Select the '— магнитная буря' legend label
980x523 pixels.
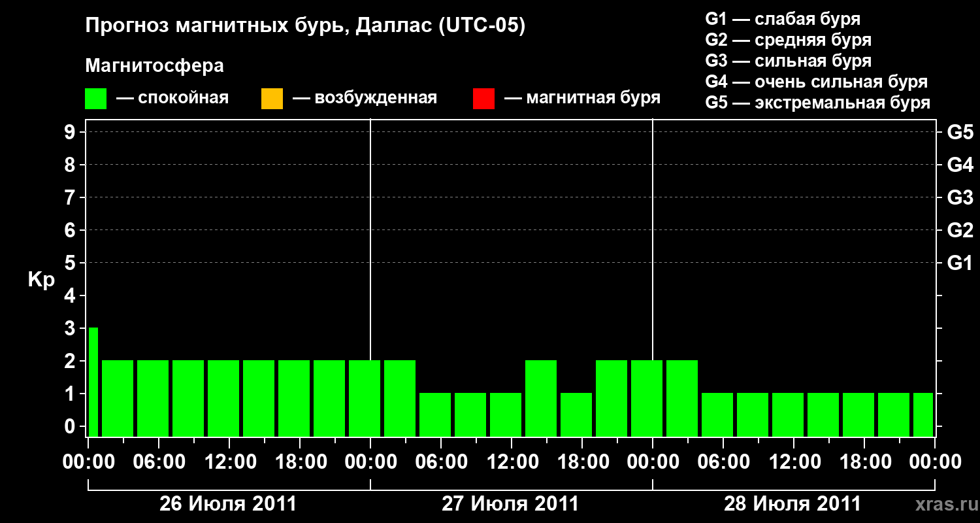coord(582,98)
